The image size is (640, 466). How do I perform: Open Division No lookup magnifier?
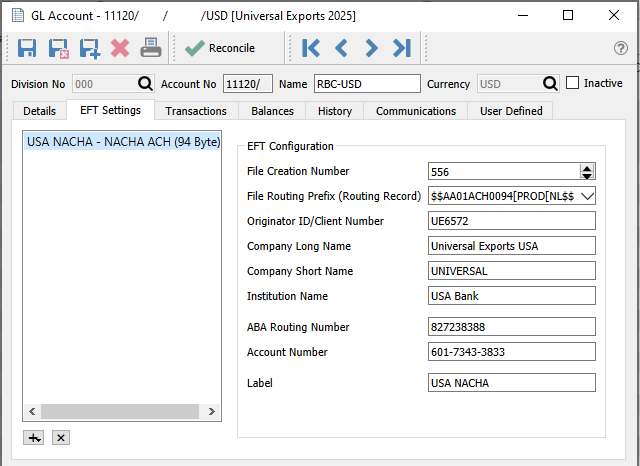click(x=145, y=84)
